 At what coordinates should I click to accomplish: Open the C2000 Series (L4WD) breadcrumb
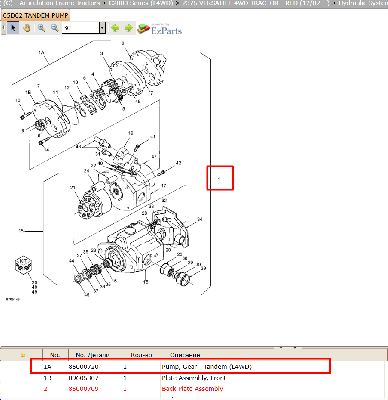(140, 3)
